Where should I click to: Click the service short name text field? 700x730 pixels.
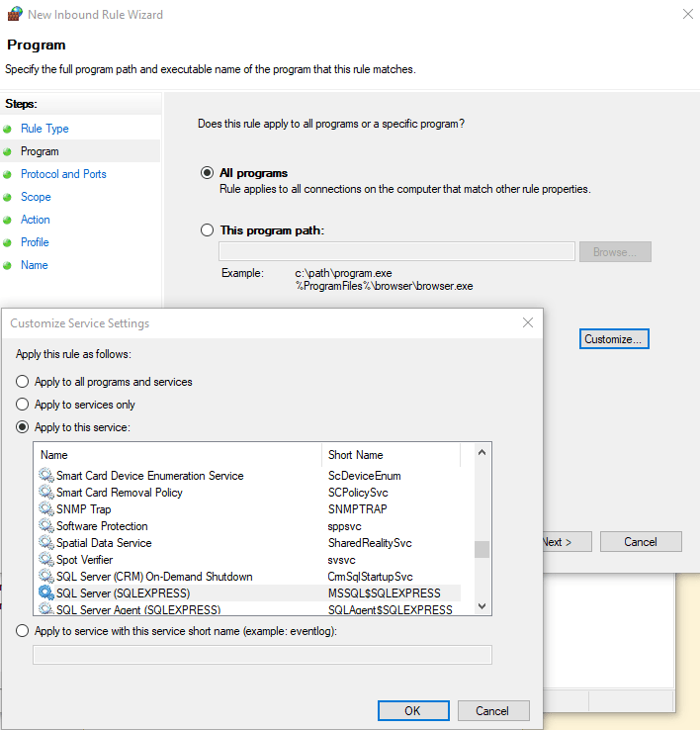pos(262,655)
